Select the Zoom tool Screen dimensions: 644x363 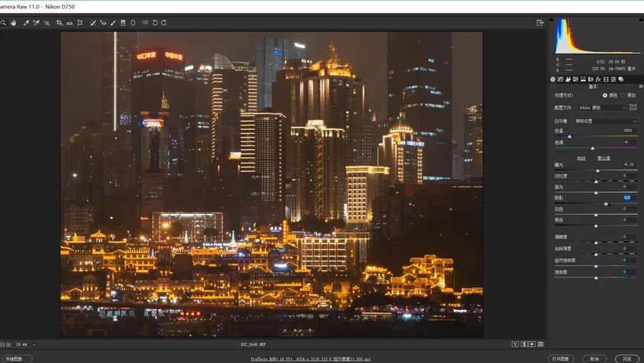[x=3, y=23]
